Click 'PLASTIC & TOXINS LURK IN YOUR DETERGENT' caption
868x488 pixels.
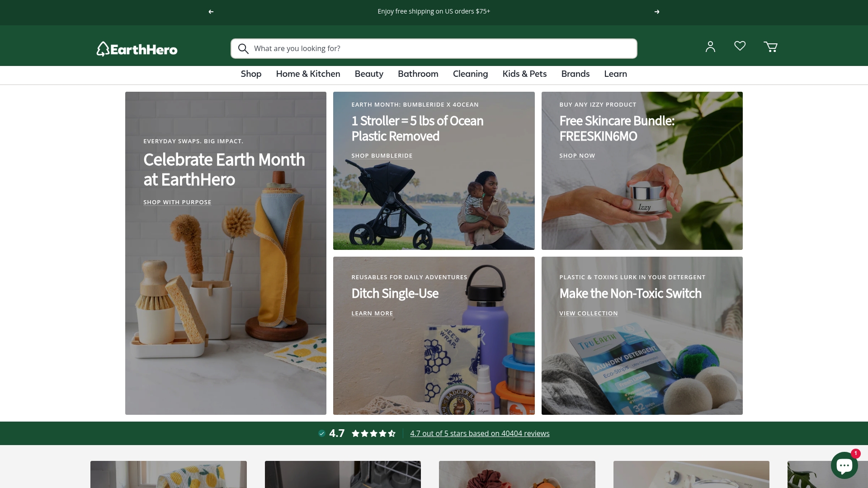(632, 277)
